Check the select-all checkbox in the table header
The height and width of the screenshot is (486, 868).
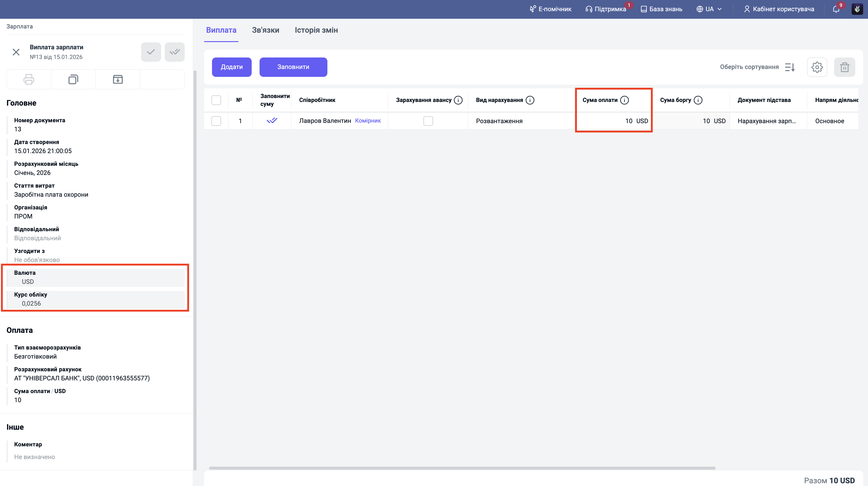pos(216,100)
